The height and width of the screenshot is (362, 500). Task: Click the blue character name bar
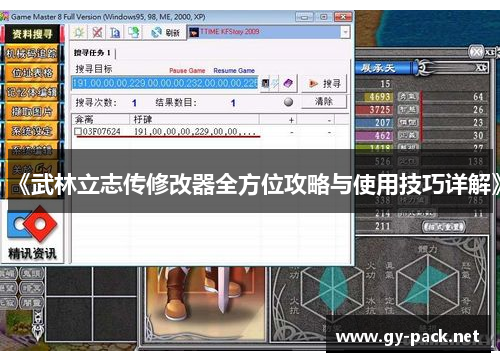(385, 68)
